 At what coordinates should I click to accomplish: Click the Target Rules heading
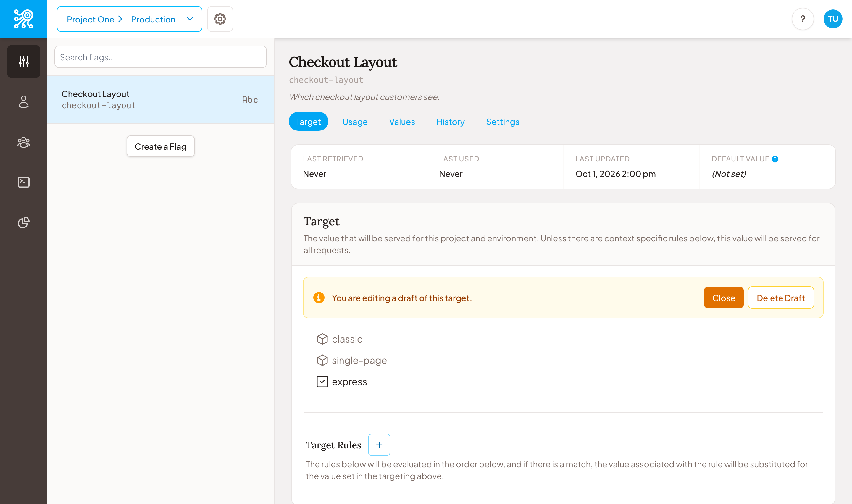coord(333,445)
